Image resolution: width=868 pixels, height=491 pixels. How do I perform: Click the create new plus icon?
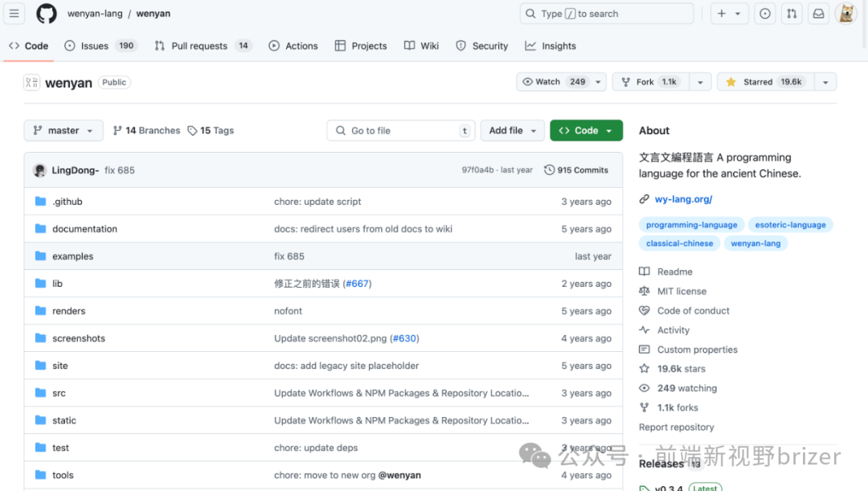click(x=721, y=14)
